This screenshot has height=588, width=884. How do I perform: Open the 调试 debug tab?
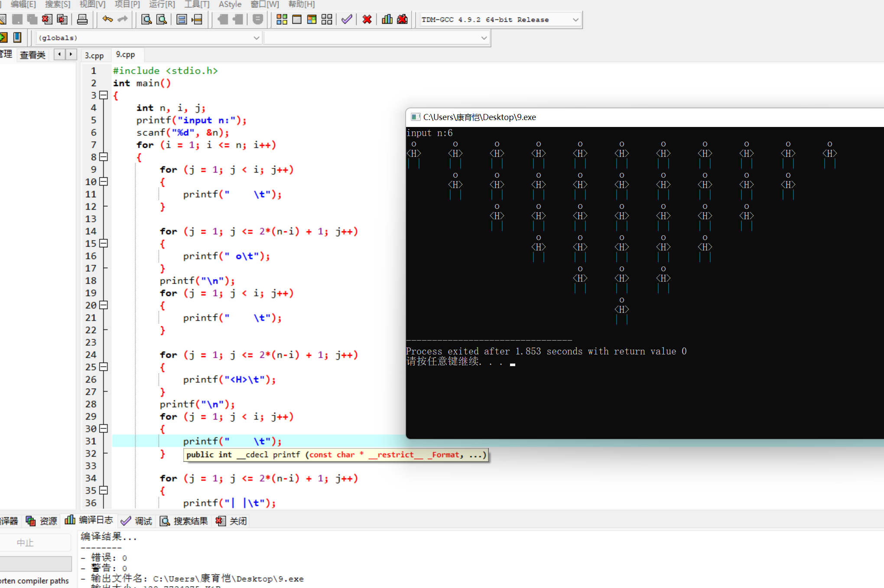(x=137, y=521)
